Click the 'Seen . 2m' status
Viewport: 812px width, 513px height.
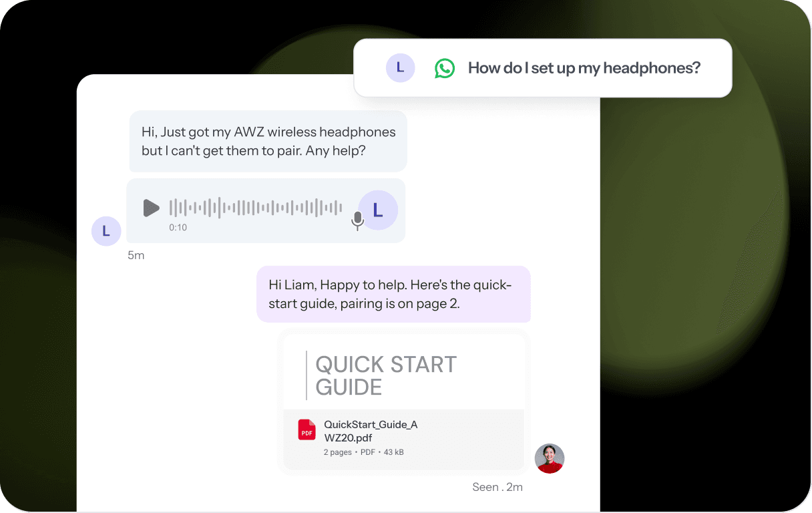tap(497, 487)
